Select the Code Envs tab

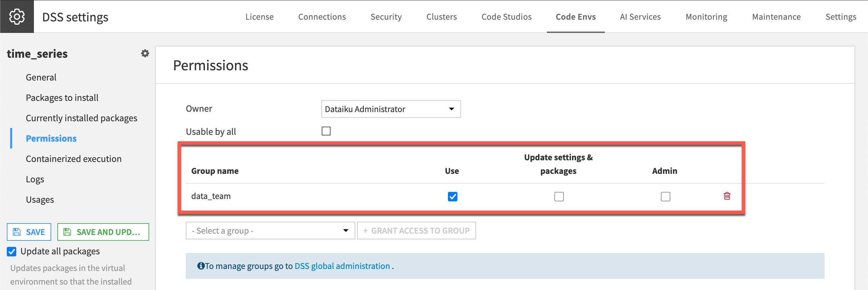coord(576,17)
